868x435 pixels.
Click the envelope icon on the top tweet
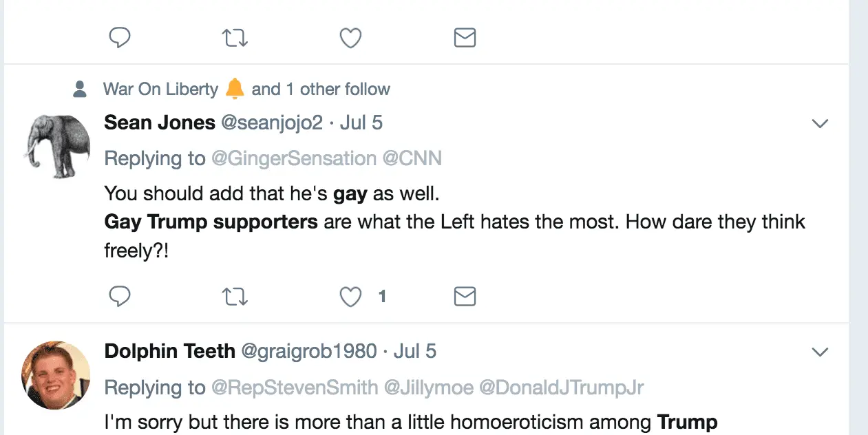coord(465,38)
